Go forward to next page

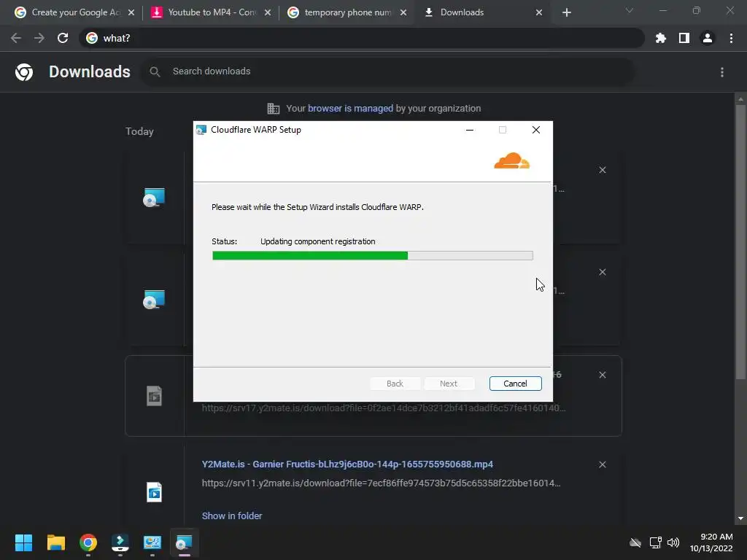(39, 38)
